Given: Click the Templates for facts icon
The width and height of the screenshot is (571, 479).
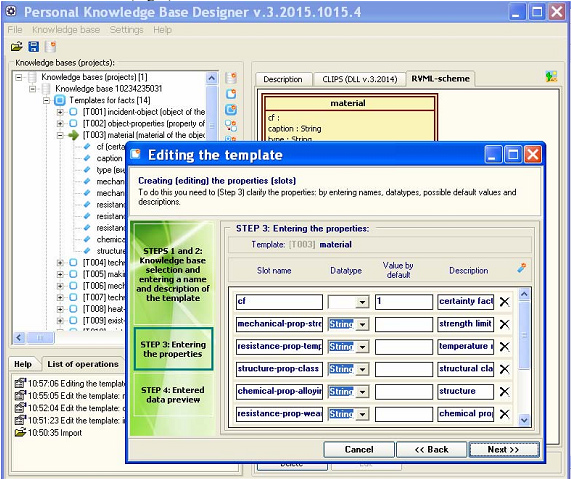Looking at the screenshot, I should (60, 100).
